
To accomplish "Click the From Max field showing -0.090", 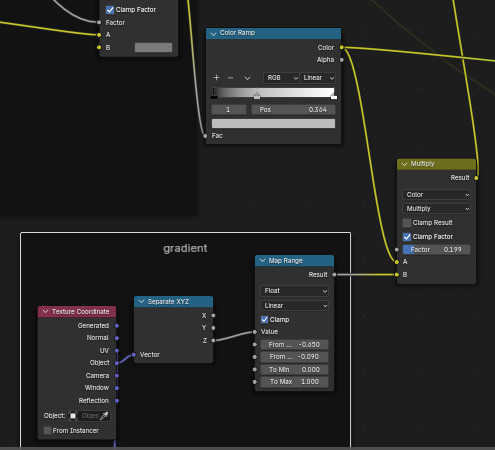I will tap(294, 357).
